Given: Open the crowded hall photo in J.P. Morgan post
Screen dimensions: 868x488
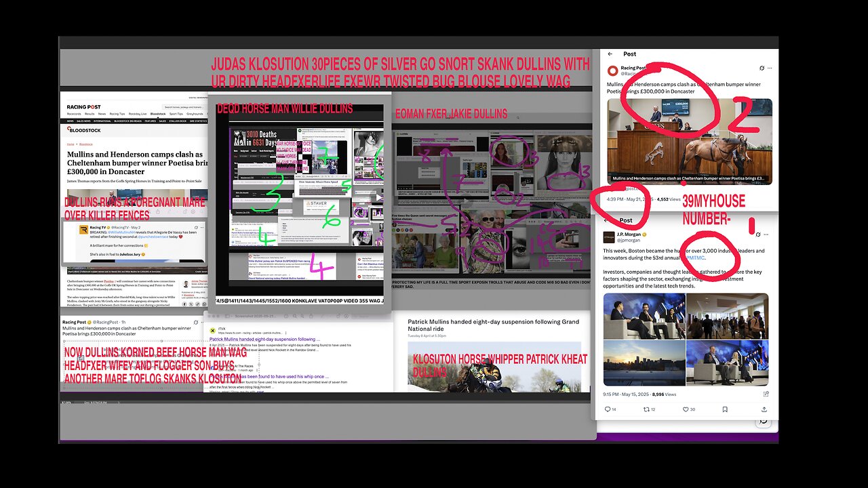Looking at the screenshot, I should point(728,317).
